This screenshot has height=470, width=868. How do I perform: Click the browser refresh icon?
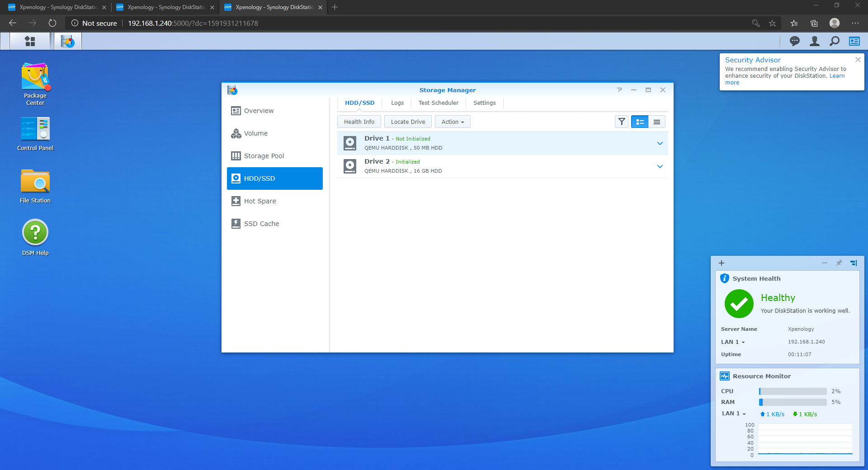coord(52,23)
